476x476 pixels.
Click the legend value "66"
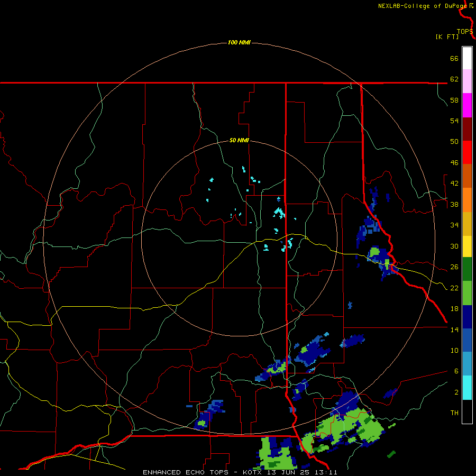(454, 58)
